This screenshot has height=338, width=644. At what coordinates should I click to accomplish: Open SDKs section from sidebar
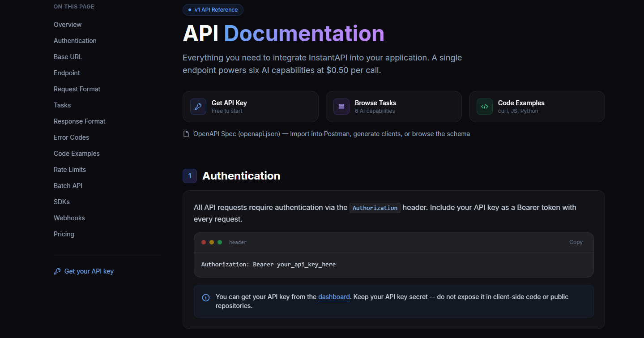(x=62, y=202)
